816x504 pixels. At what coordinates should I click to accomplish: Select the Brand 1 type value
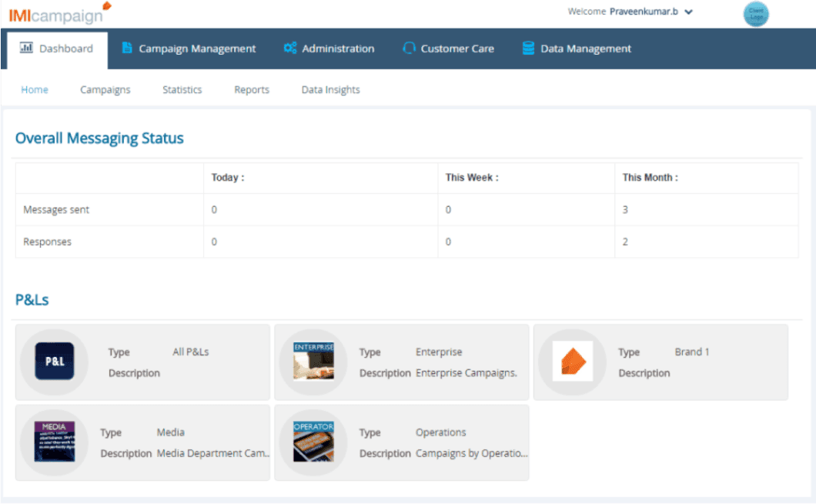691,352
